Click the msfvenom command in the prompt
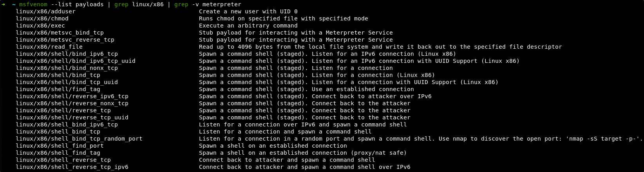The image size is (644, 172). (33, 4)
